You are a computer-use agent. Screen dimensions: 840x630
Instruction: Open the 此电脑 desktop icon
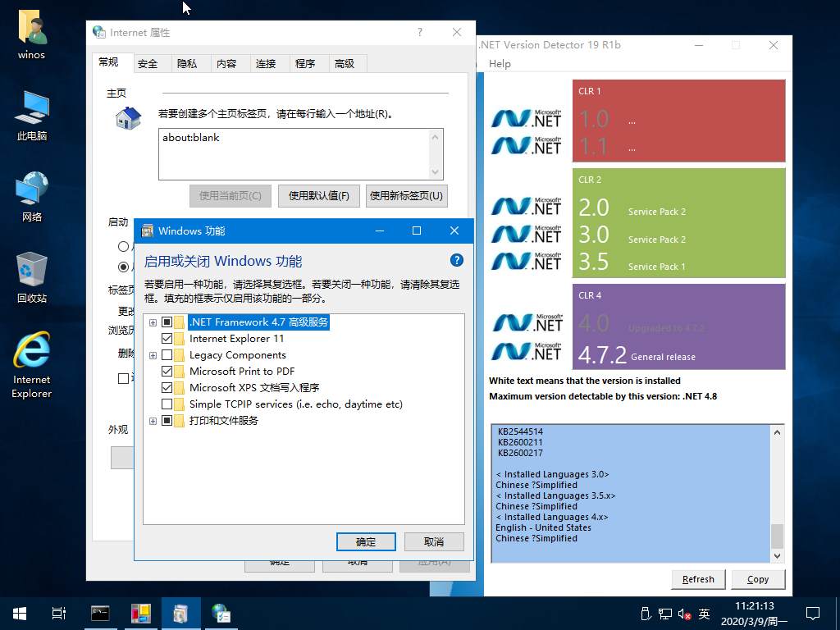[32, 115]
